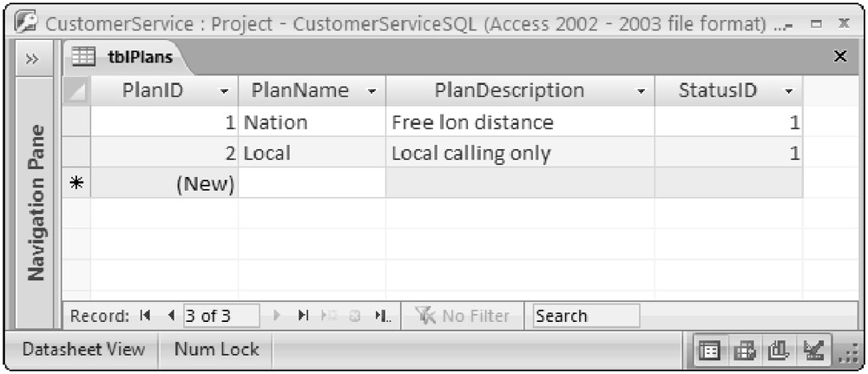Go to previous record in navigator

click(172, 316)
